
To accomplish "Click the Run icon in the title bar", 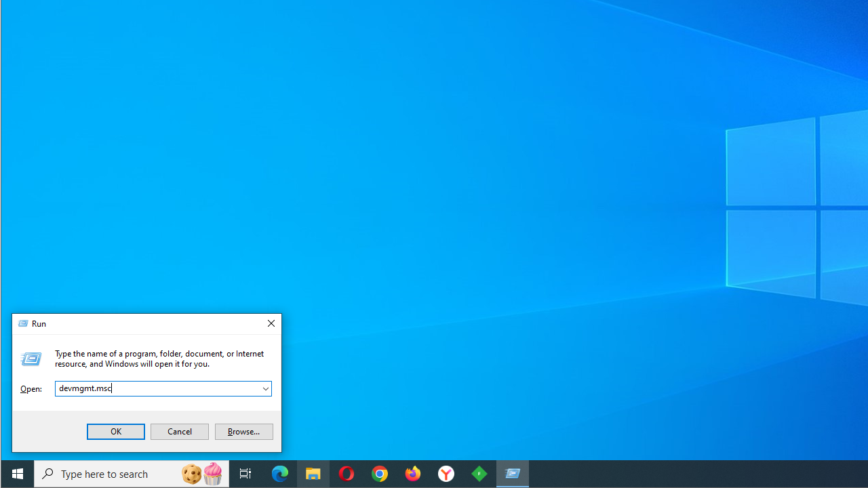I will click(x=23, y=323).
